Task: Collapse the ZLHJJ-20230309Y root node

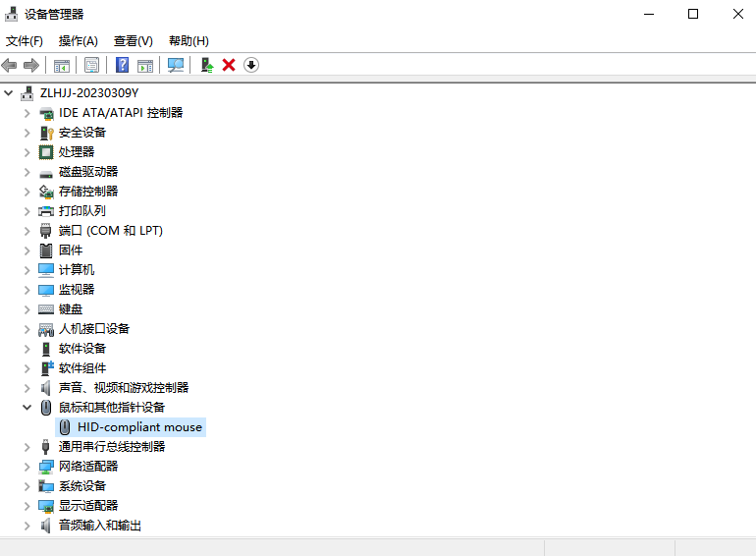Action: click(x=9, y=93)
